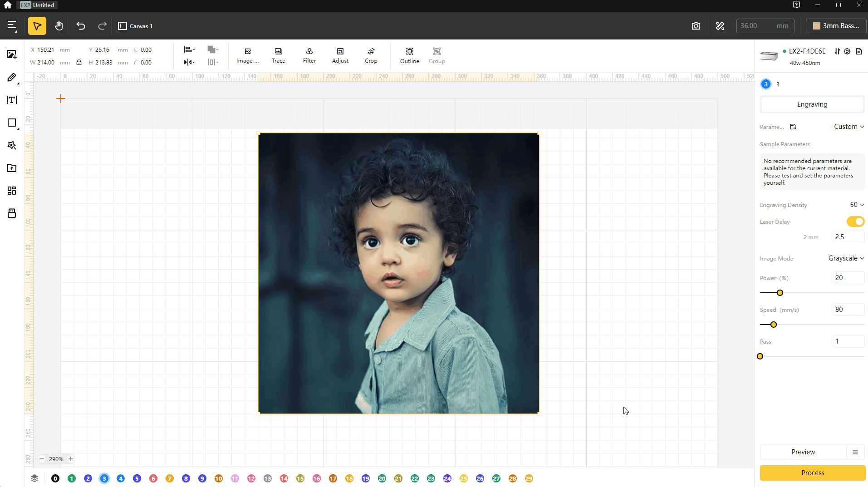
Task: Expand the align objects dropdown
Action: 189,49
